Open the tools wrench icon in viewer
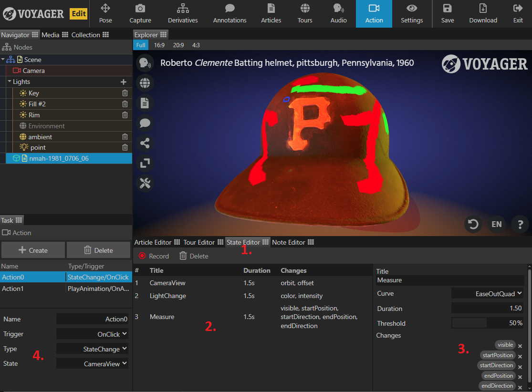The image size is (532, 392). 145,184
